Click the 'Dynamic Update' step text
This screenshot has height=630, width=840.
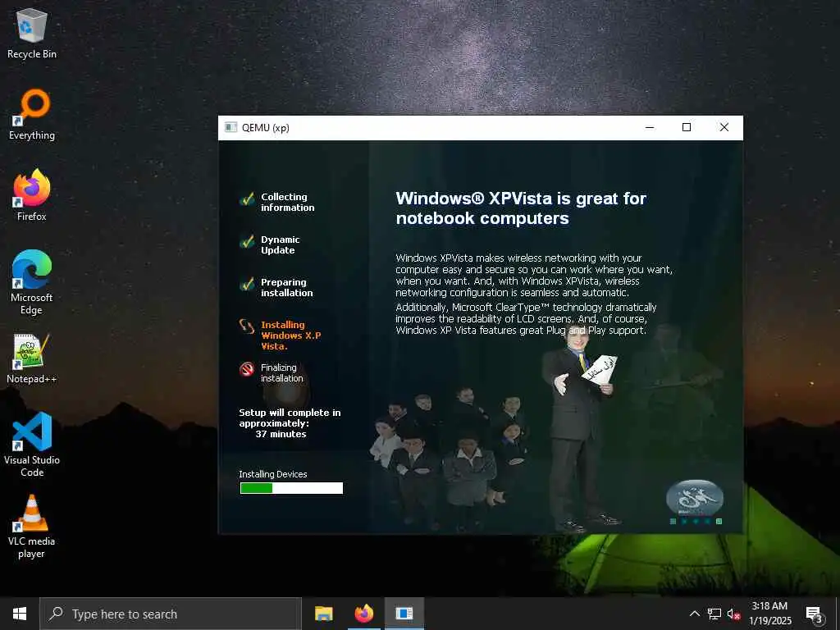tap(281, 244)
